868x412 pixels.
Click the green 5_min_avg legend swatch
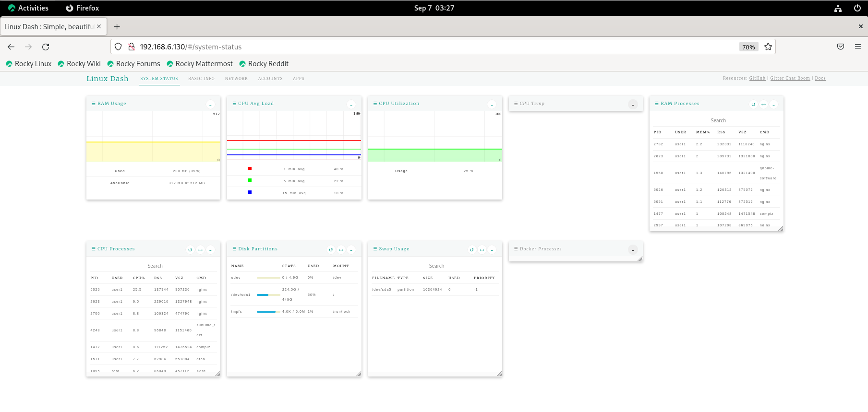coord(250,180)
